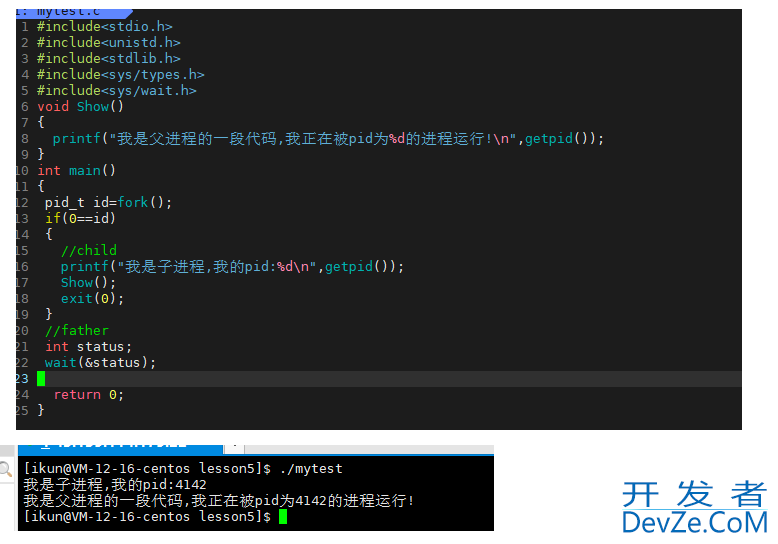
Task: Click the #include<unistd.h> line
Action: (x=109, y=42)
